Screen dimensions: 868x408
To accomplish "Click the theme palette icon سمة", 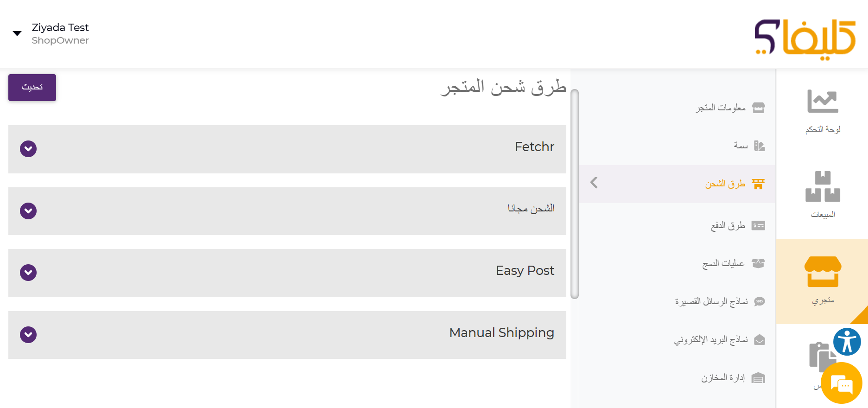I will [759, 146].
